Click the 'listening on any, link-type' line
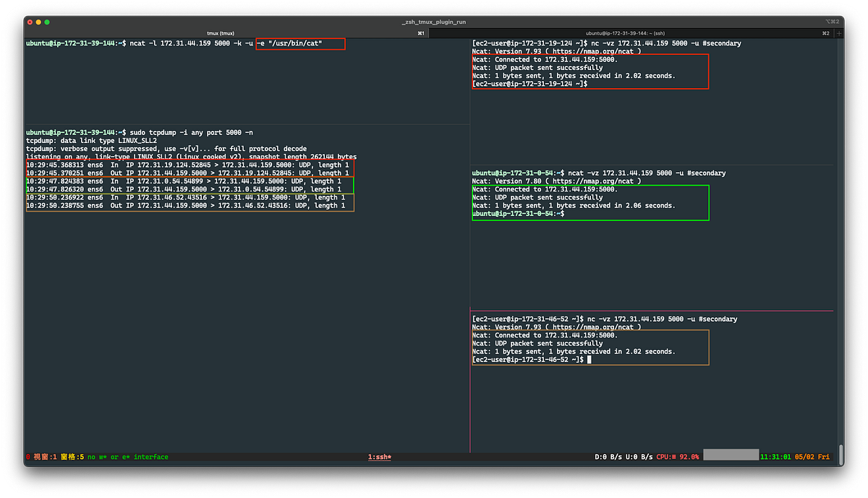 (x=191, y=157)
